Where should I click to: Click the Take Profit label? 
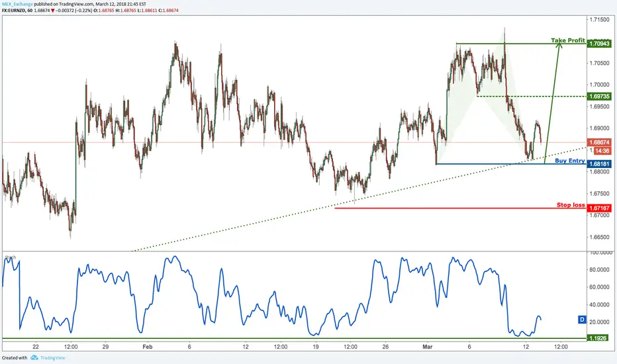click(568, 40)
